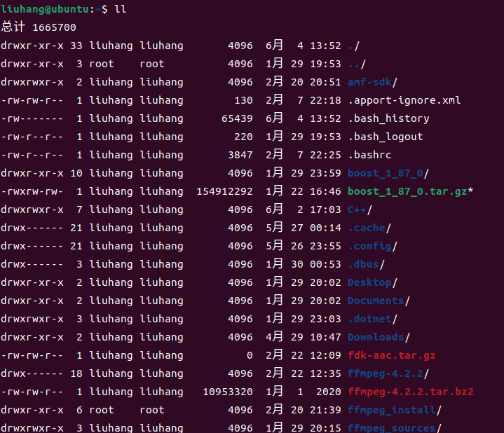
Task: Click the permissions string -rwxrw-rw-
Action: click(x=32, y=192)
